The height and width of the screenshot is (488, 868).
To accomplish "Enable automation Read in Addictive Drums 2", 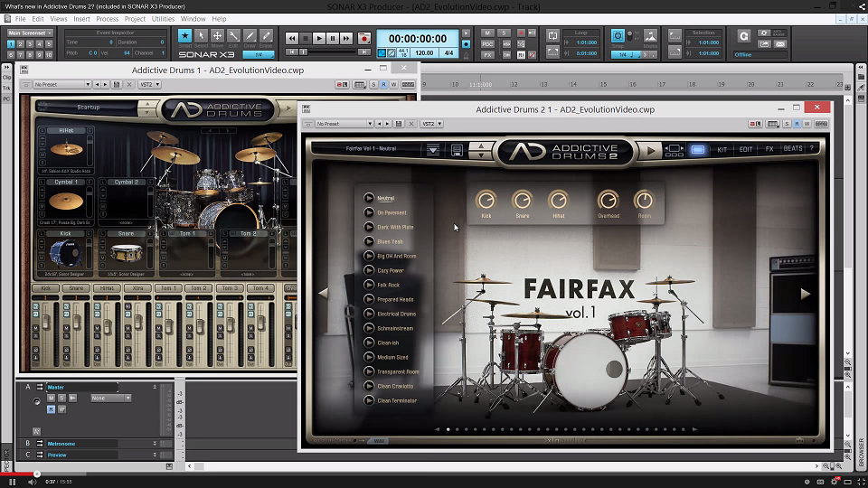I will [797, 124].
